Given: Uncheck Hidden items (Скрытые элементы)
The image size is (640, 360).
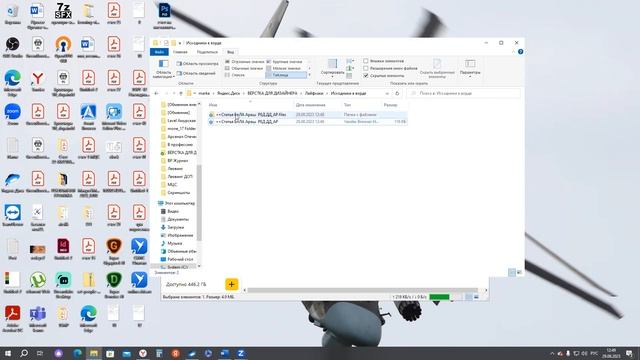Looking at the screenshot, I should (383, 76).
